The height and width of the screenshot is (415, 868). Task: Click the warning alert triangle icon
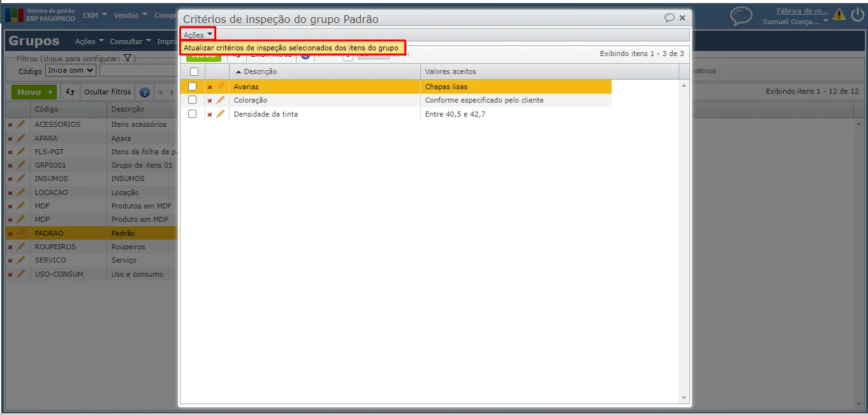point(839,14)
